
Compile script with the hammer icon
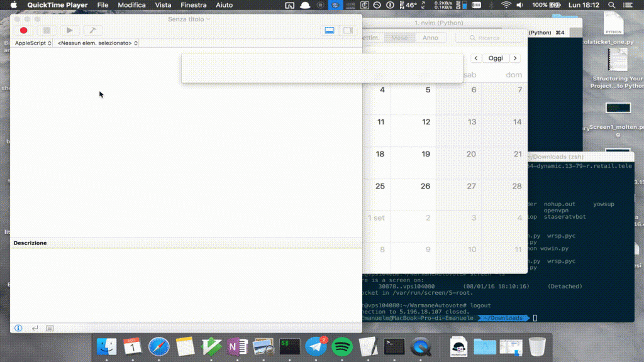click(92, 30)
